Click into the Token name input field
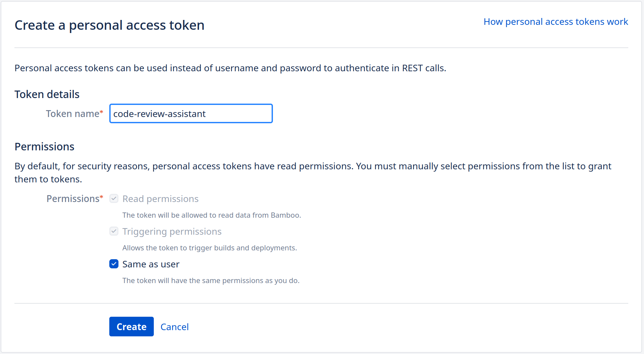This screenshot has width=644, height=354. [191, 114]
